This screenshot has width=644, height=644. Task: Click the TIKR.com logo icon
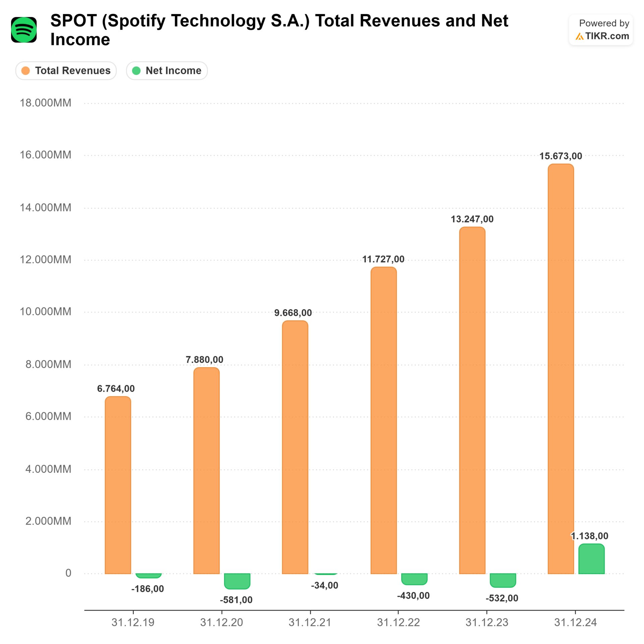(580, 37)
